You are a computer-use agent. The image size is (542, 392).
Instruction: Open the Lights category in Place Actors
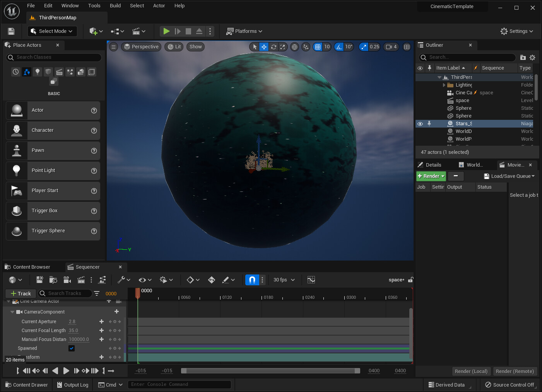(37, 72)
